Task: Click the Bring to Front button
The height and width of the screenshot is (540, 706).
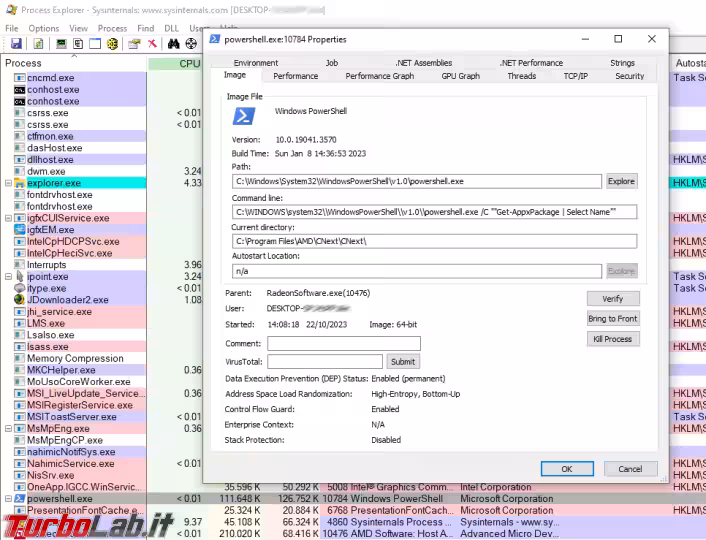Action: click(613, 319)
